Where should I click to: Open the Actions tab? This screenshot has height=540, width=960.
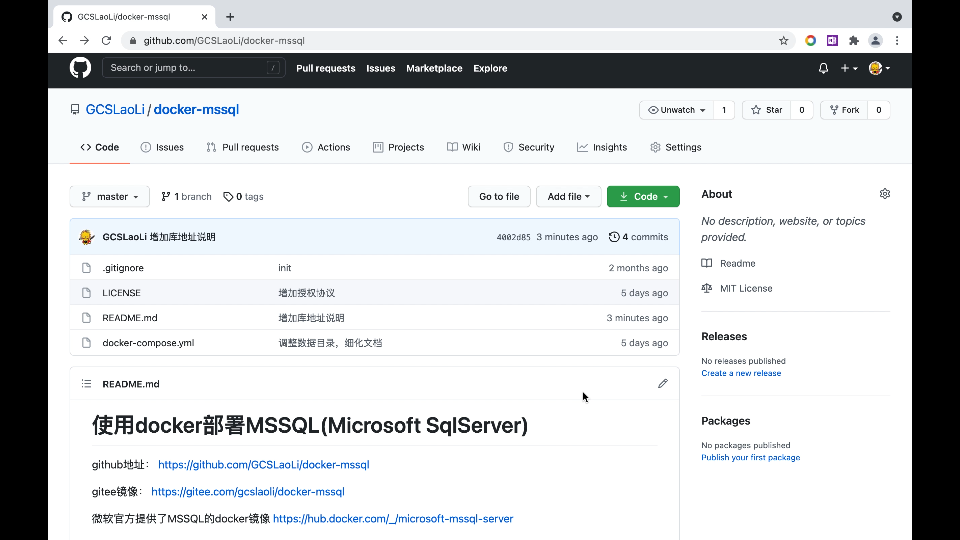(x=326, y=148)
